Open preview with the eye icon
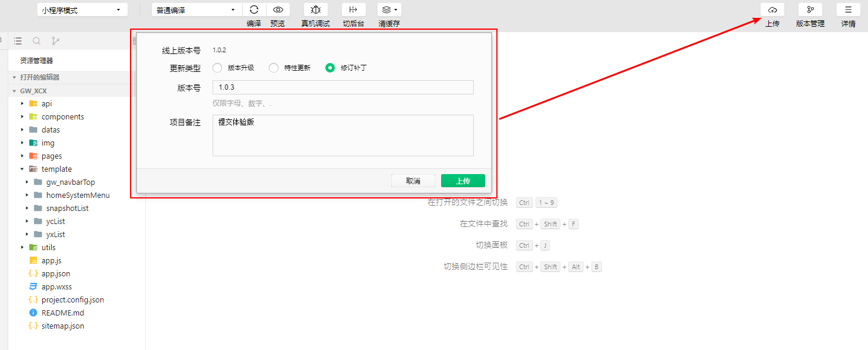Screen dimensions: 868x350 [x=278, y=10]
